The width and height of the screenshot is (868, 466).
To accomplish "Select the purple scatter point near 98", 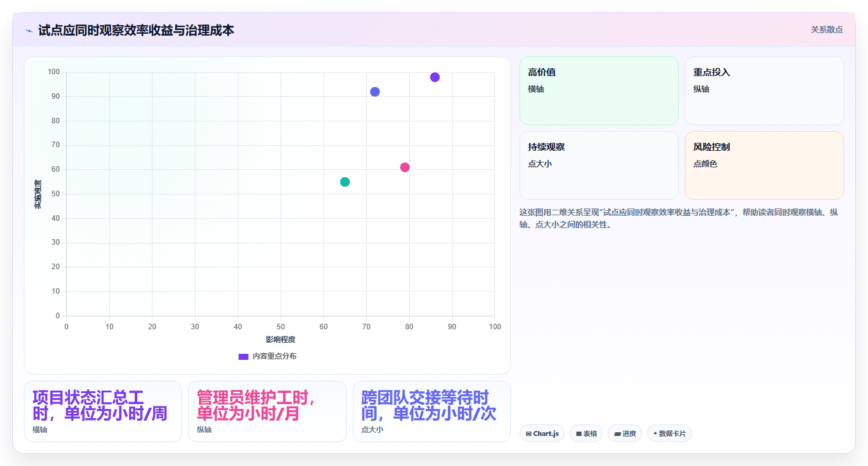I will pos(435,77).
